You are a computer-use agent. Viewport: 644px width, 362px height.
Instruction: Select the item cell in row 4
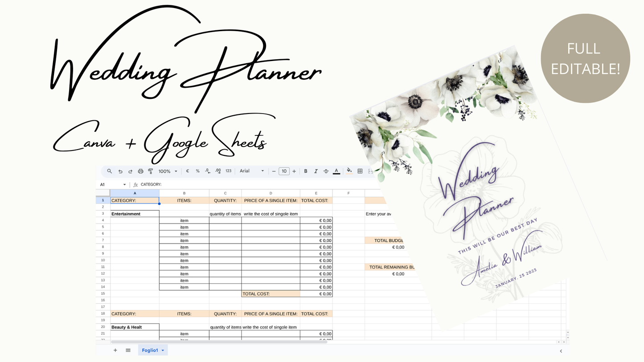tap(184, 220)
